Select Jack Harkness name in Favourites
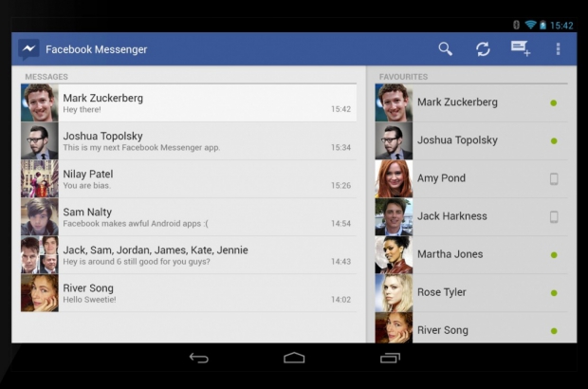 [452, 216]
